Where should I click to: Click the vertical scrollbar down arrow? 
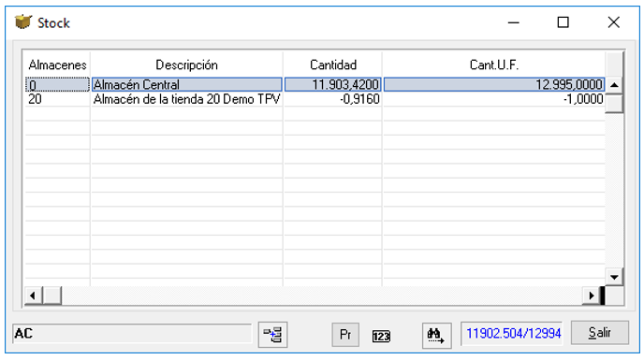coord(614,277)
